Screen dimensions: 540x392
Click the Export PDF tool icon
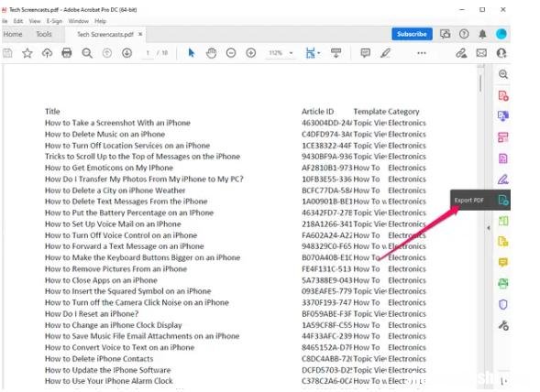tap(502, 200)
